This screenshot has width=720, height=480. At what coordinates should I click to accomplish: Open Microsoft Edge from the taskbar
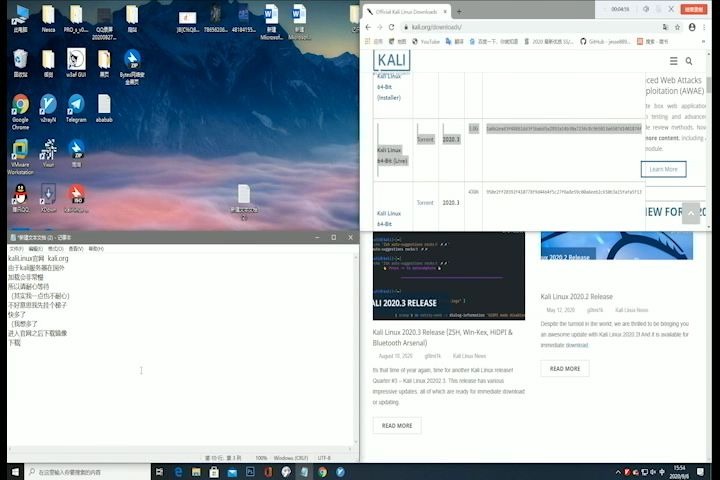pyautogui.click(x=178, y=472)
